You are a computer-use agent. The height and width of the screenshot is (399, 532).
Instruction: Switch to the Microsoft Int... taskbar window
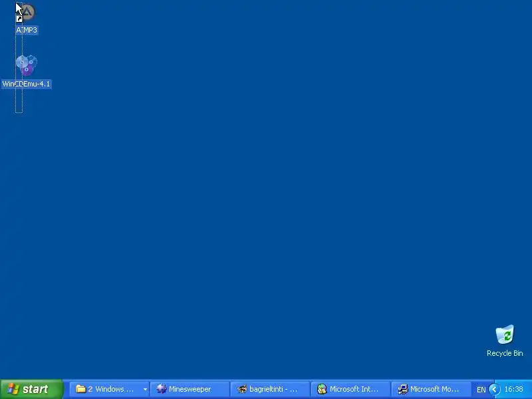pyautogui.click(x=350, y=389)
